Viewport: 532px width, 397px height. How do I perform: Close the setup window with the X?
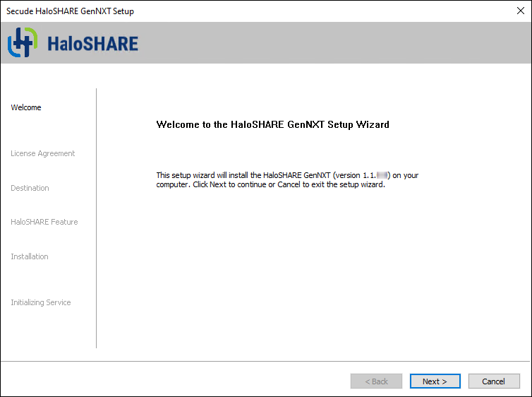tap(521, 11)
